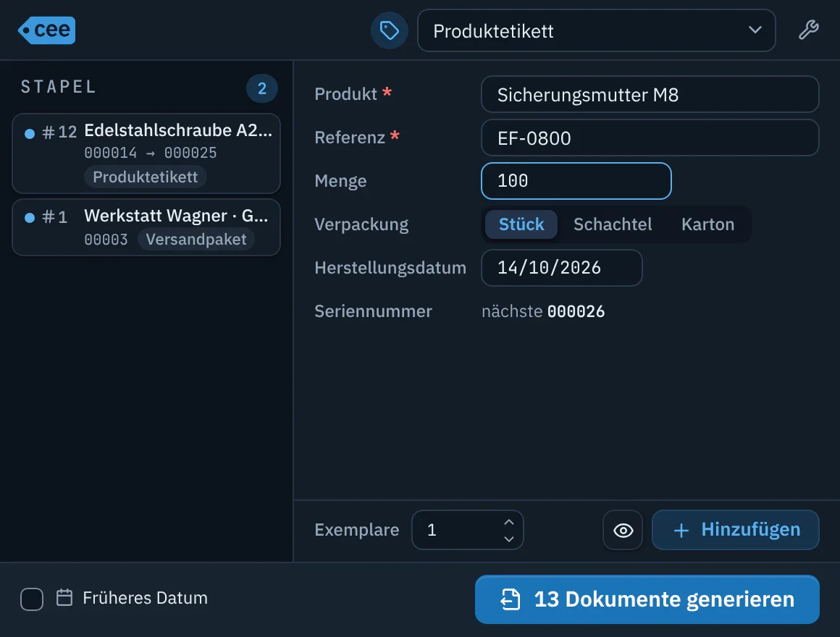This screenshot has width=840, height=637.
Task: Click the Exemplare label
Action: (x=357, y=530)
